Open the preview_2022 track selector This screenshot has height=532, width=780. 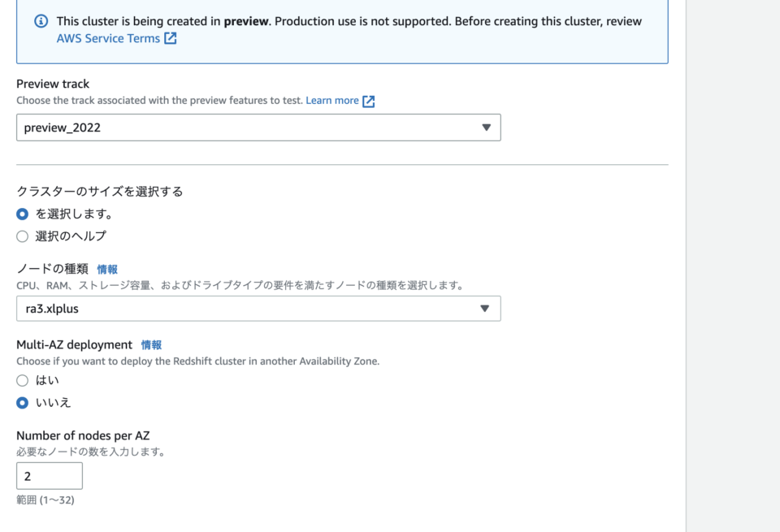(258, 128)
